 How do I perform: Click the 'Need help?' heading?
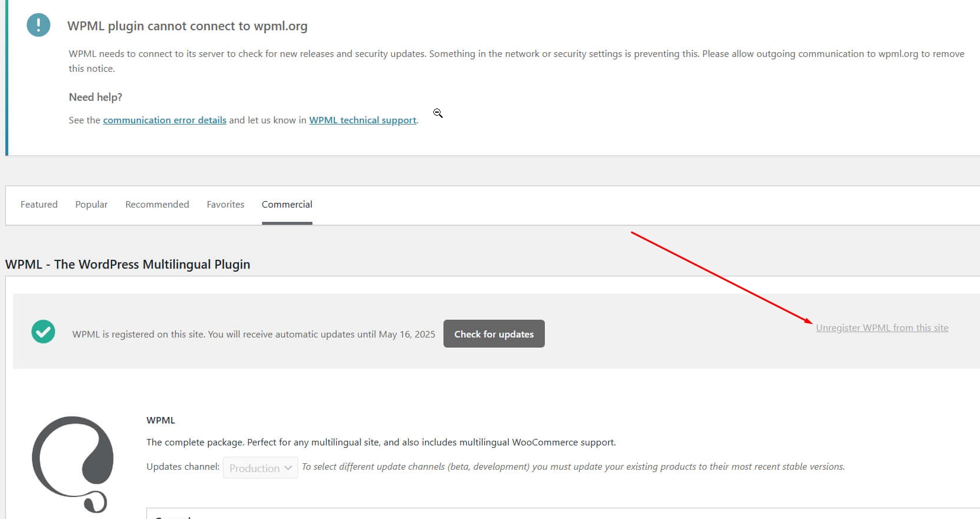click(x=95, y=97)
